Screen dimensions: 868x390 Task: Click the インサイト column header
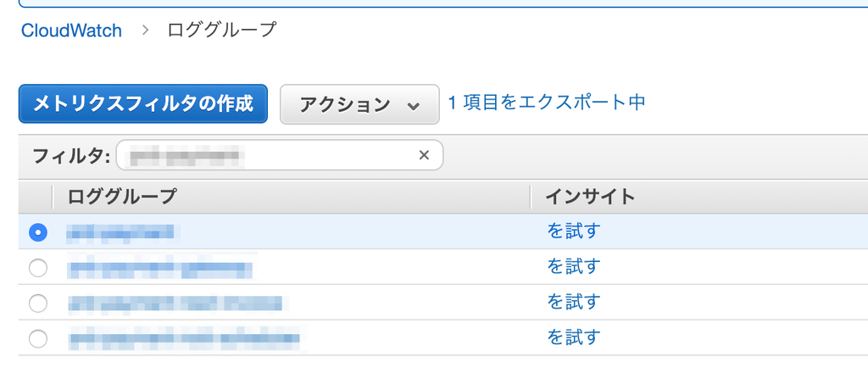point(589,197)
